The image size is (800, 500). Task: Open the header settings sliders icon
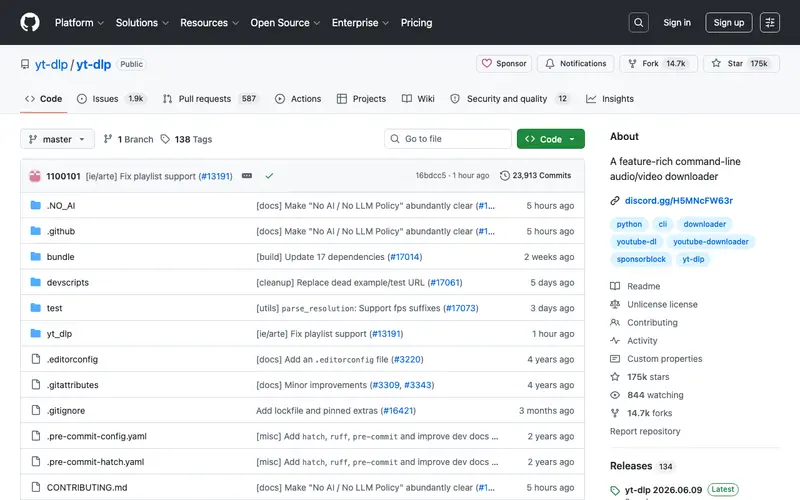(x=769, y=22)
